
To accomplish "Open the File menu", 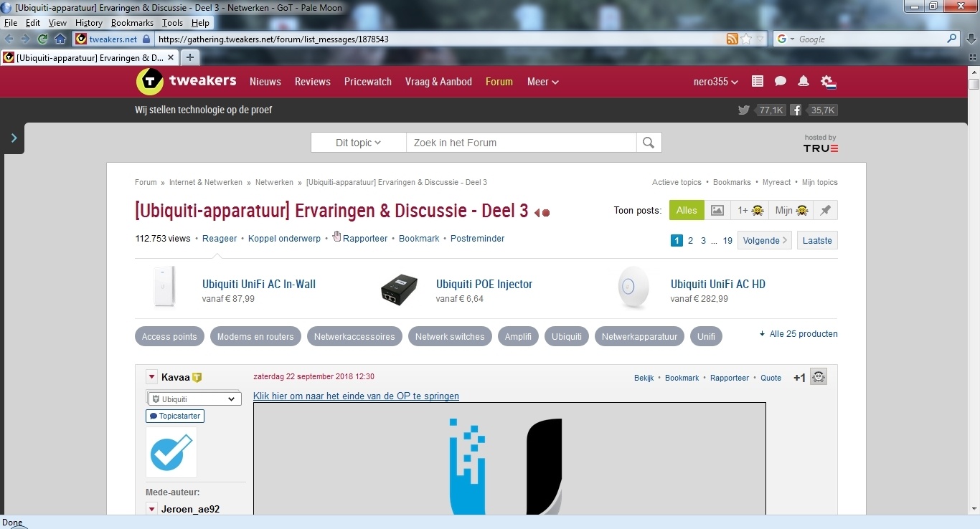I will click(11, 23).
